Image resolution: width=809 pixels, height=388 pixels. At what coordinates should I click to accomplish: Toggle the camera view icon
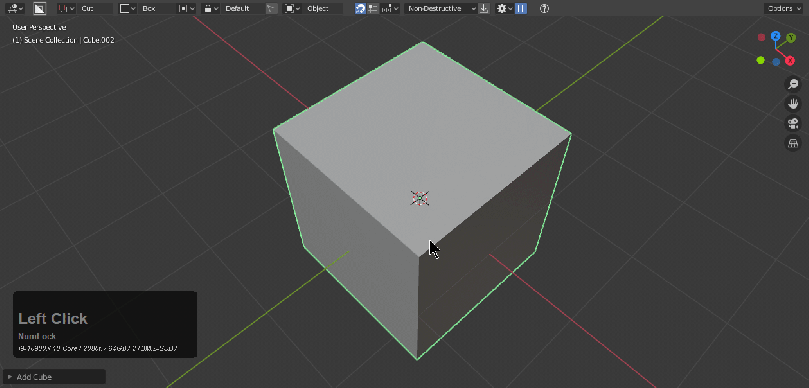[x=793, y=123]
